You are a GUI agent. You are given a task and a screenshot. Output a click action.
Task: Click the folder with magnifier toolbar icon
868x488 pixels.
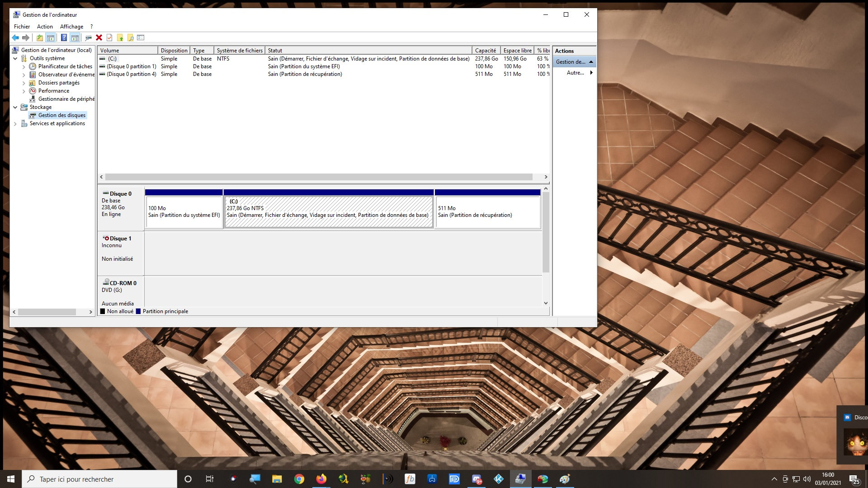coord(130,38)
